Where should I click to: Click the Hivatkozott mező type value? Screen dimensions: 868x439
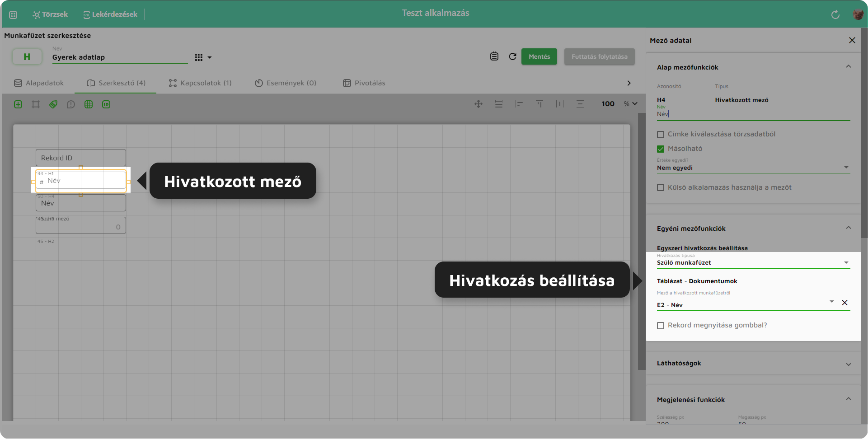[741, 100]
